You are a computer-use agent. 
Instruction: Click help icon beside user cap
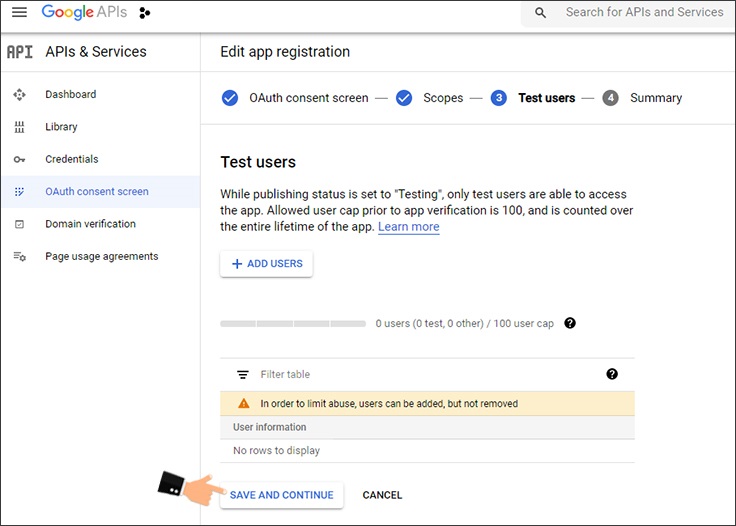[x=570, y=324]
